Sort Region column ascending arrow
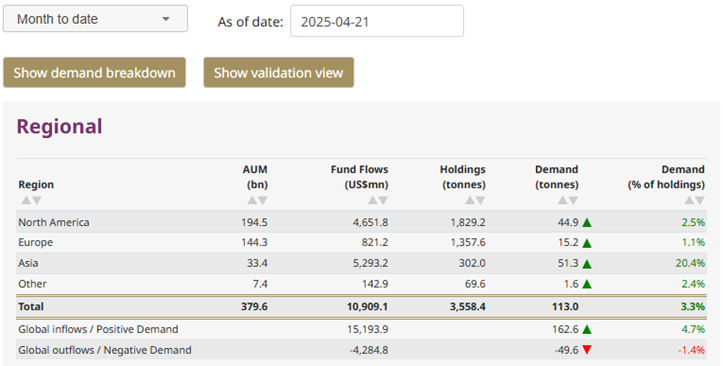This screenshot has height=366, width=723. (26, 201)
